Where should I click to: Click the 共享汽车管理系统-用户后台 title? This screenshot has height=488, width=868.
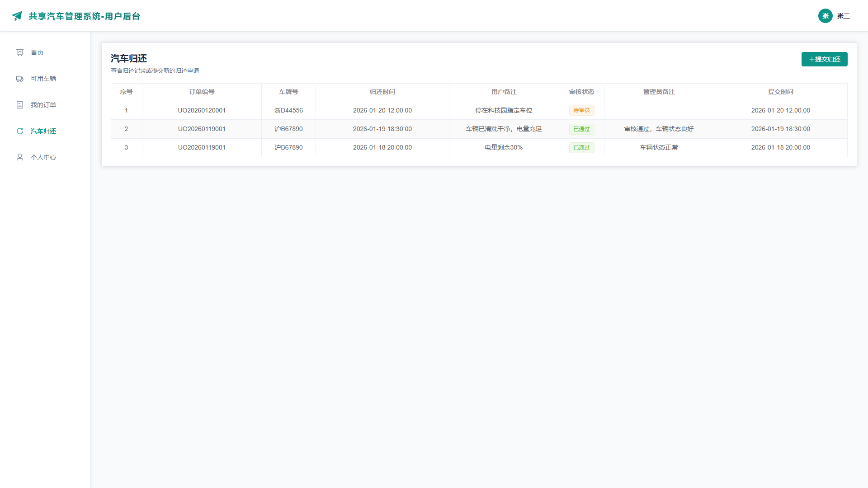(x=85, y=16)
